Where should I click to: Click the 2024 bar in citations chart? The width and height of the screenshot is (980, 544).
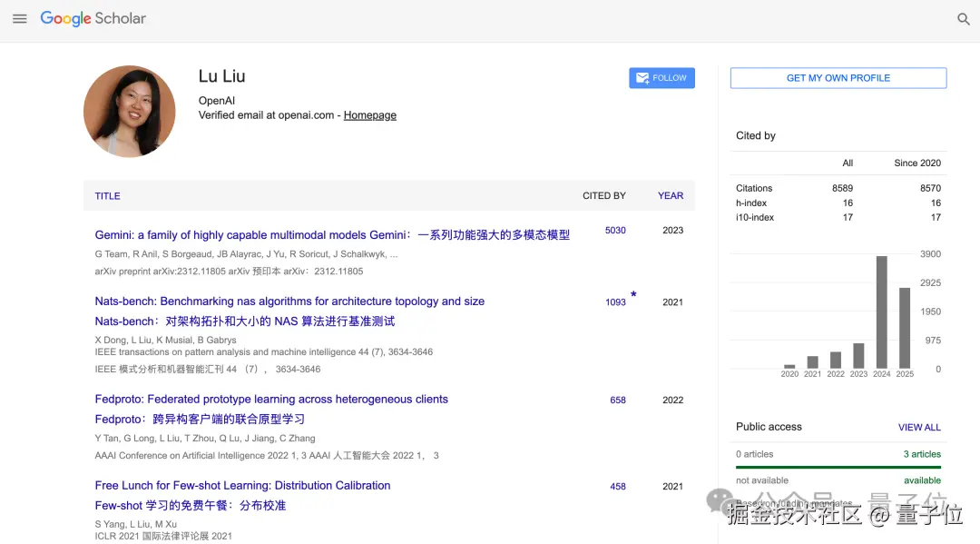click(881, 312)
